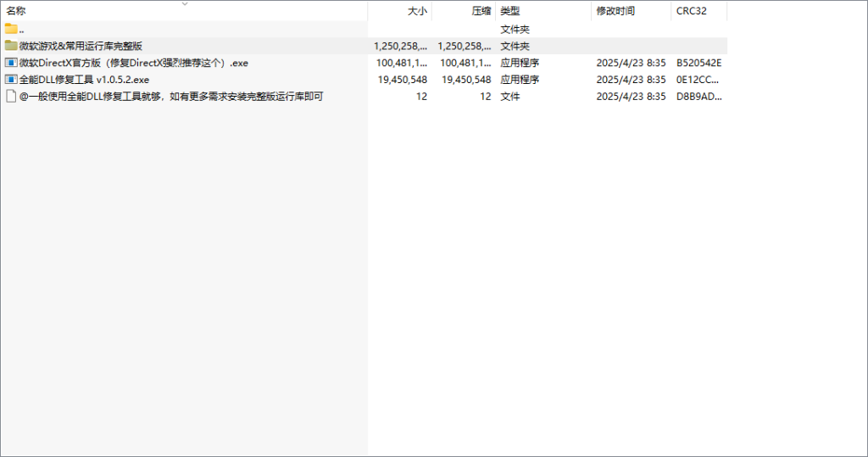Click 大小 value 100,481,1... of DirectX exe

pos(402,63)
